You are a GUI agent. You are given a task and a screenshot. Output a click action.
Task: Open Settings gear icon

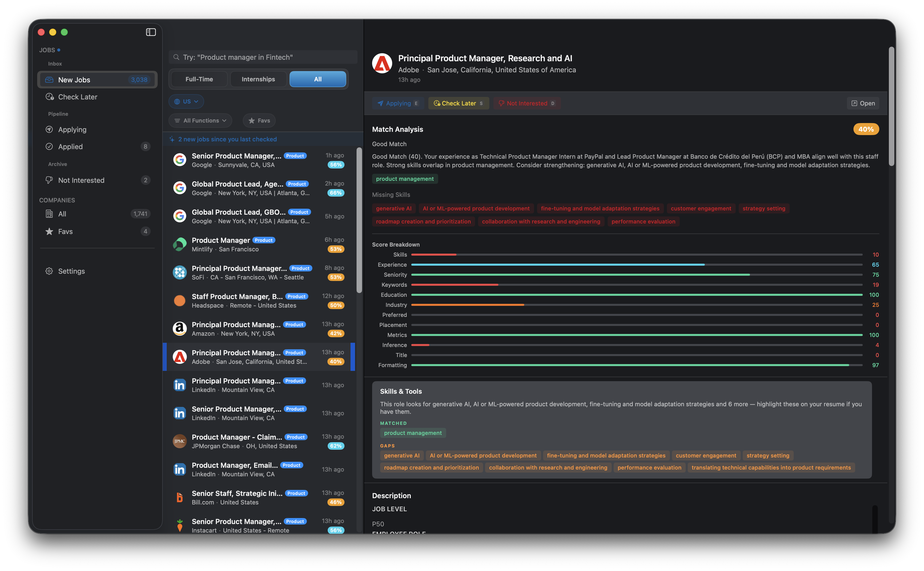(49, 271)
